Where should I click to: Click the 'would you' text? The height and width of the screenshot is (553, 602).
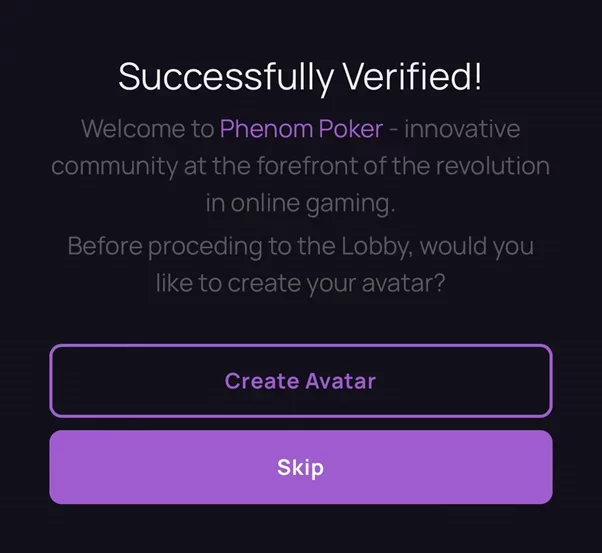click(x=477, y=246)
